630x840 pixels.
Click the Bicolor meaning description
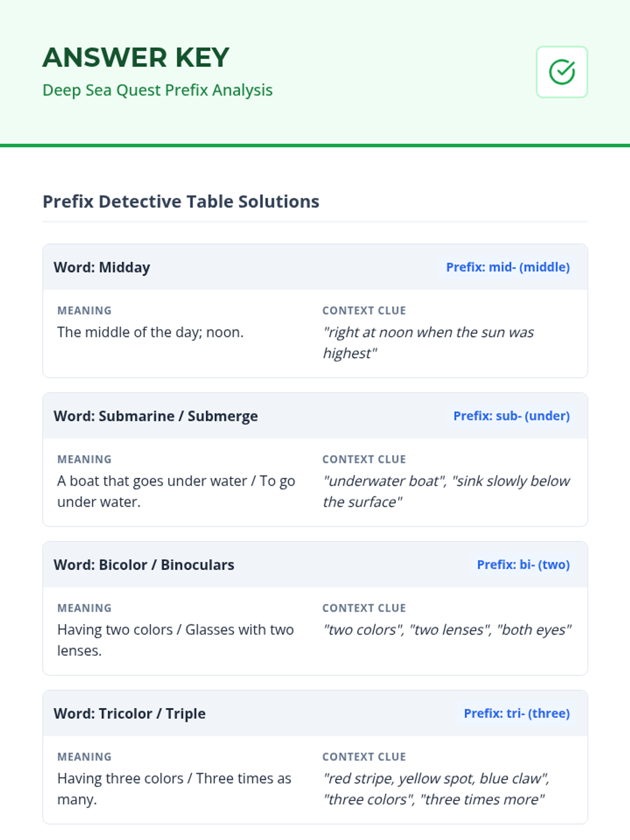pos(175,639)
